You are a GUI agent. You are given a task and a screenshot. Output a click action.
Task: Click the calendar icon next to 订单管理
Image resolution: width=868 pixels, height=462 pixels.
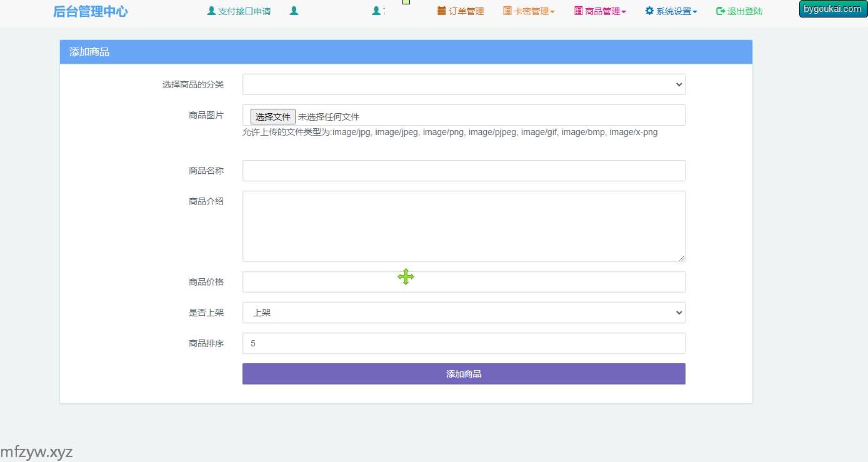[442, 11]
